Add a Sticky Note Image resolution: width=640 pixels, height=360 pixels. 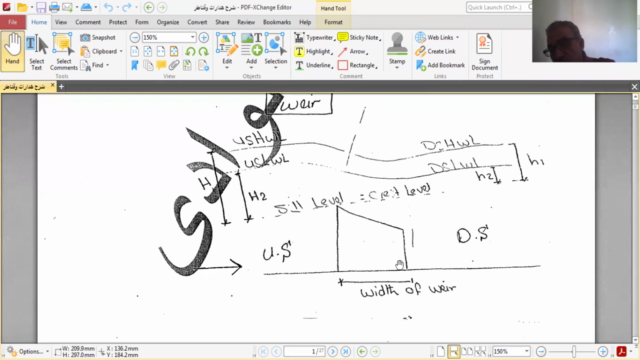coord(359,38)
